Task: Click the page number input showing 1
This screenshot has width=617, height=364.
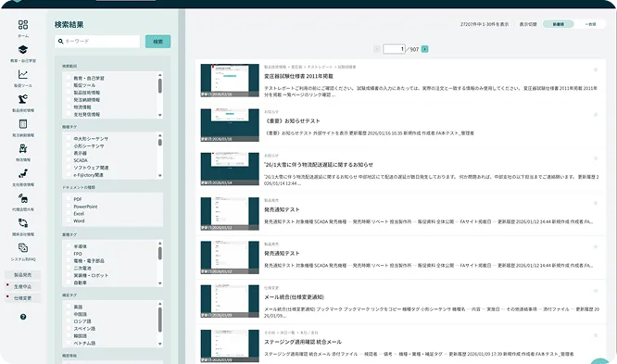Action: tap(394, 49)
